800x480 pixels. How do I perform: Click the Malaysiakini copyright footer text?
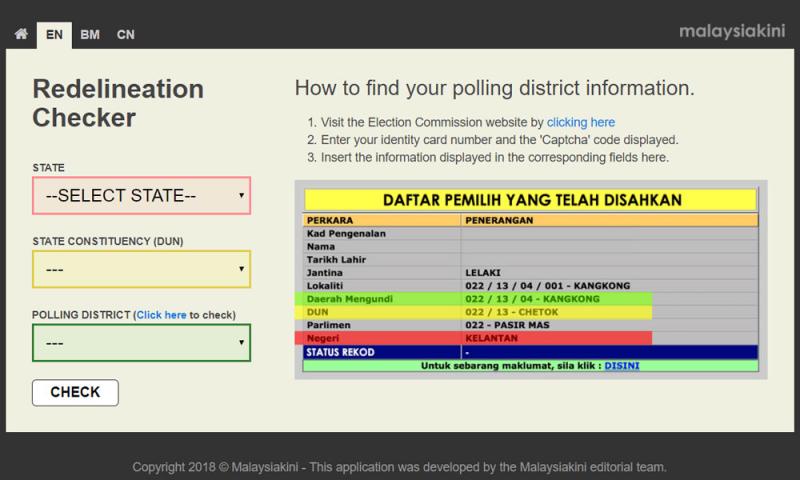[400, 467]
